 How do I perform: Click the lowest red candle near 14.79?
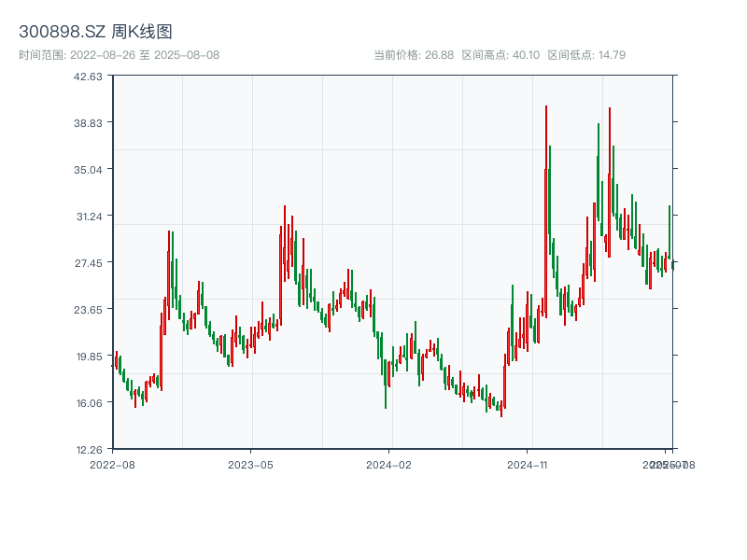tap(501, 409)
